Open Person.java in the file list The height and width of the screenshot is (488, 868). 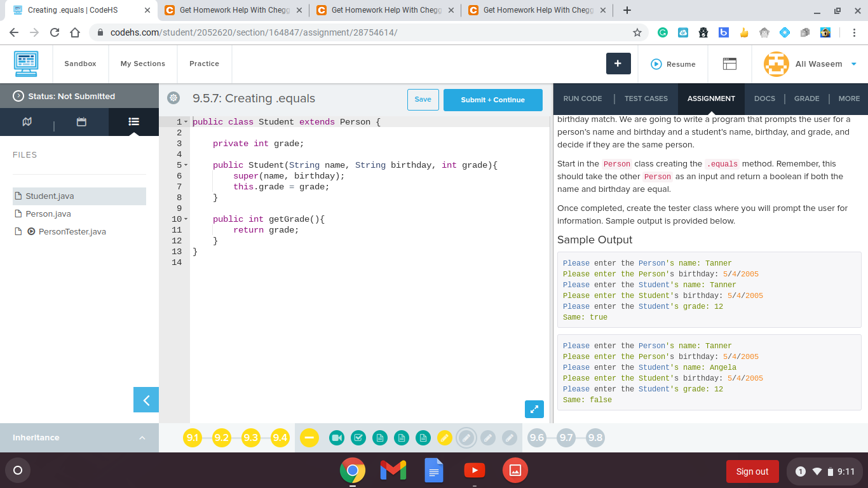(48, 213)
